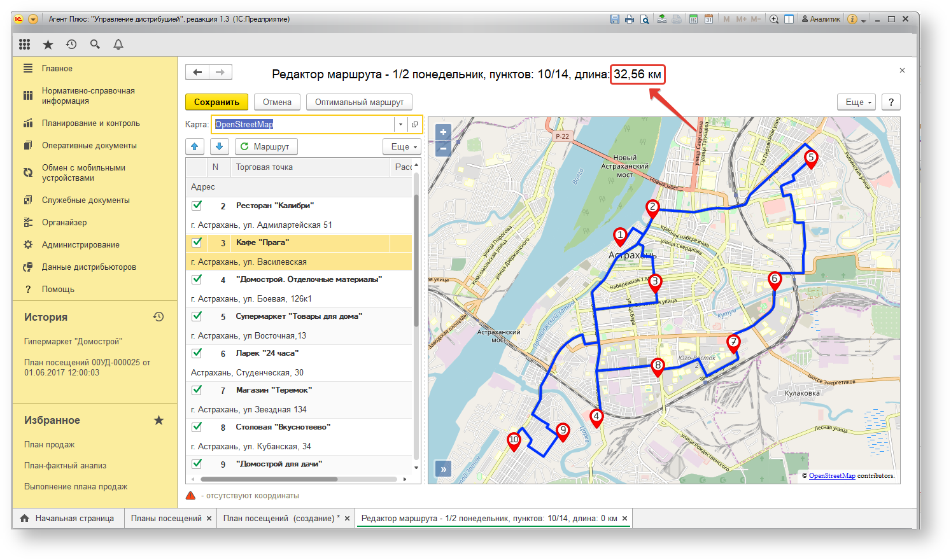951x560 pixels.
Task: Open the Еще dropdown near help button
Action: (x=857, y=102)
